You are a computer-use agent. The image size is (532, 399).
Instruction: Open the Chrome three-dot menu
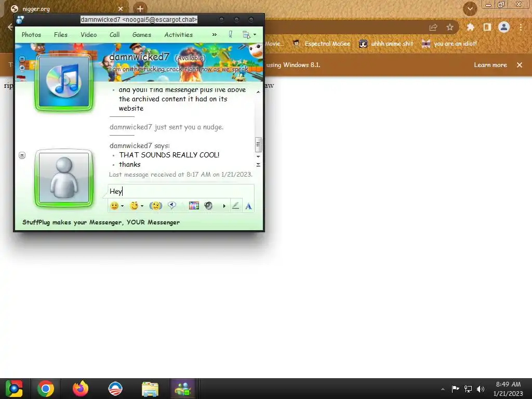521,27
